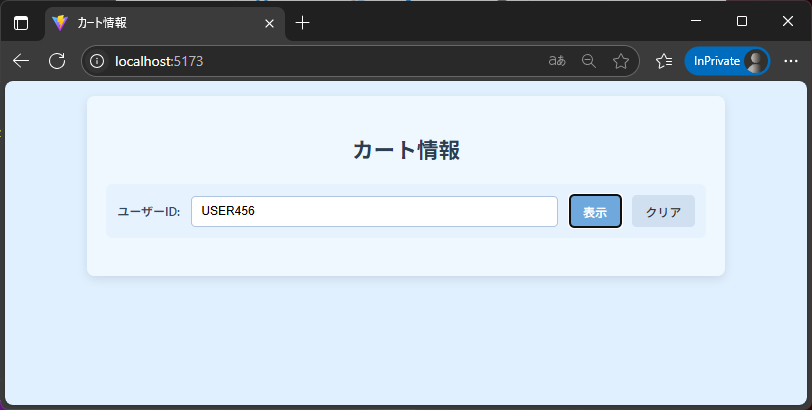This screenshot has height=410, width=812.
Task: Close the browser window
Action: pos(788,21)
